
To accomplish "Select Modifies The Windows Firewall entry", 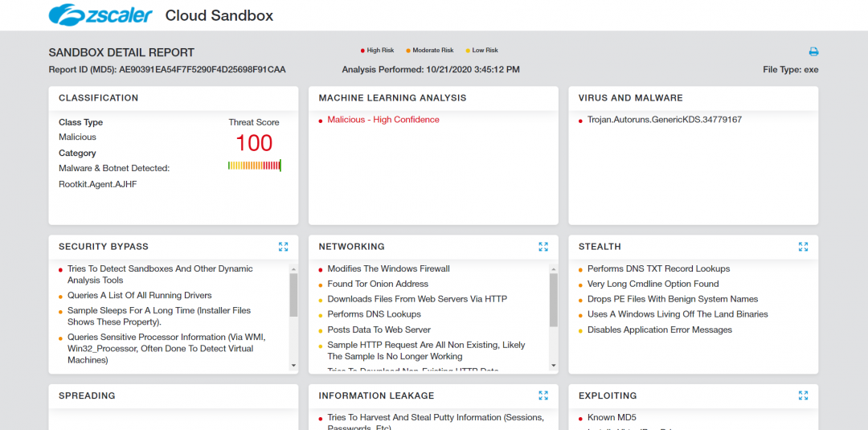I will click(x=388, y=268).
